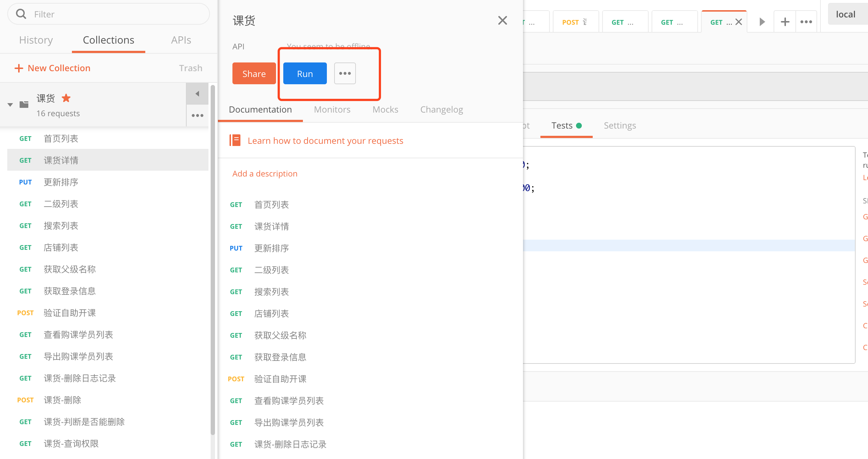Click the Run button to execute collection
This screenshot has height=459, width=868.
click(305, 73)
